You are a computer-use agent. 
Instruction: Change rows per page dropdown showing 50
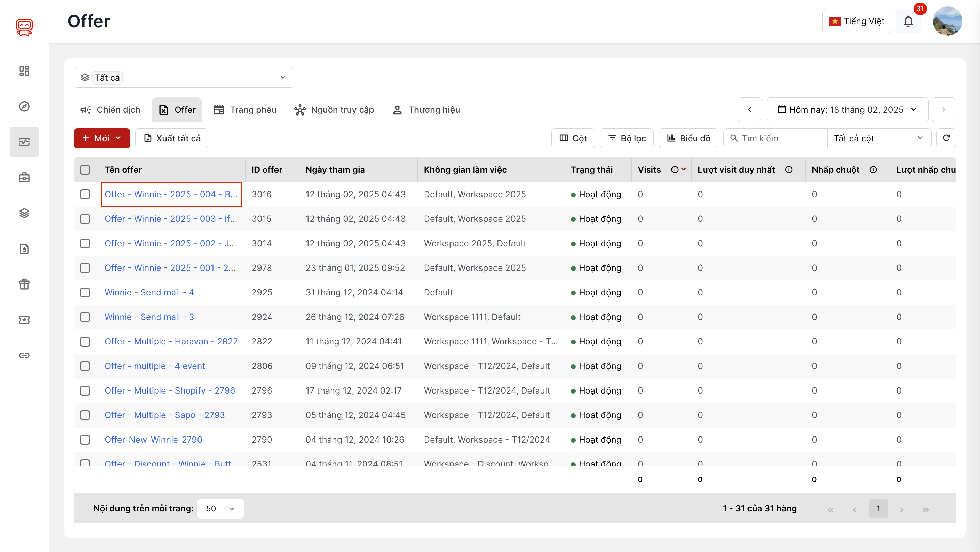pyautogui.click(x=220, y=509)
